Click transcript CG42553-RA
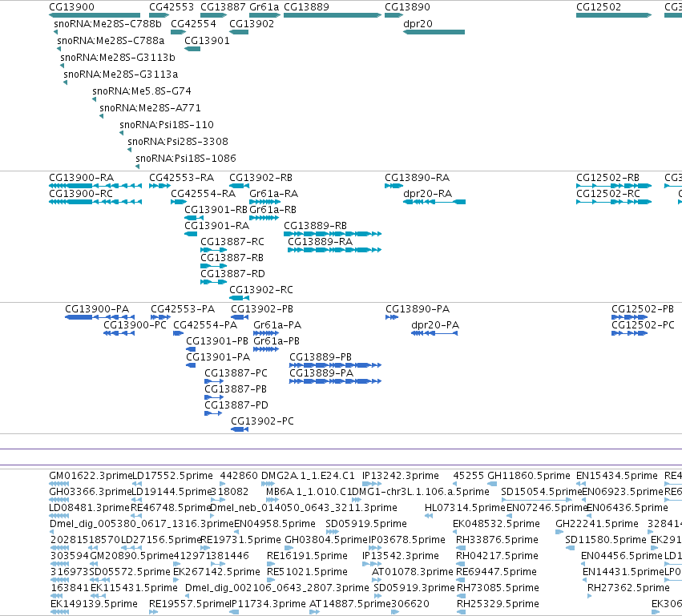682x616 pixels. click(x=159, y=186)
